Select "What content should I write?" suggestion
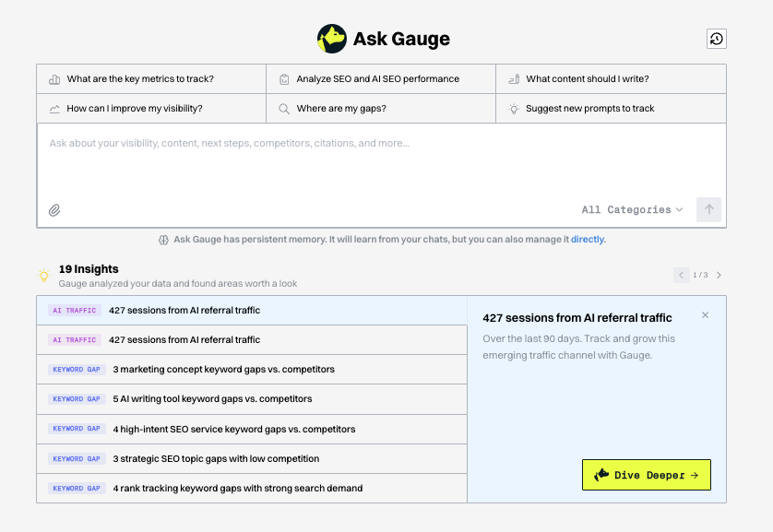 611,78
